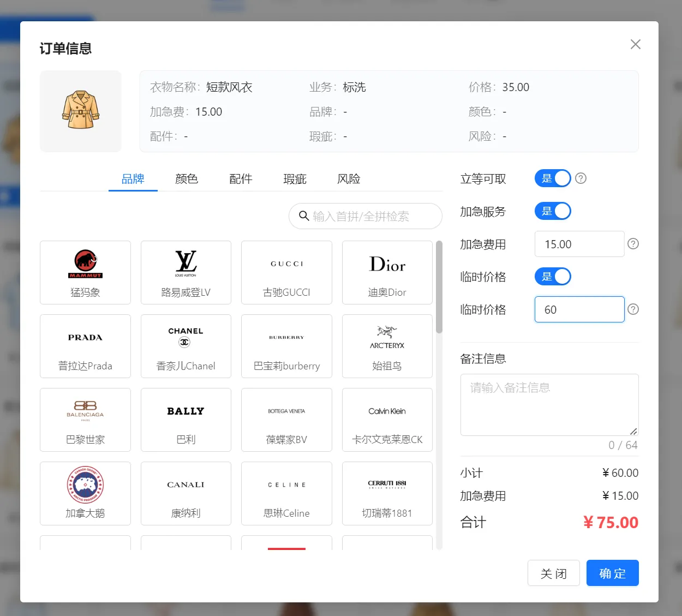Select the 康纳利 CANALI brand card

pyautogui.click(x=186, y=493)
